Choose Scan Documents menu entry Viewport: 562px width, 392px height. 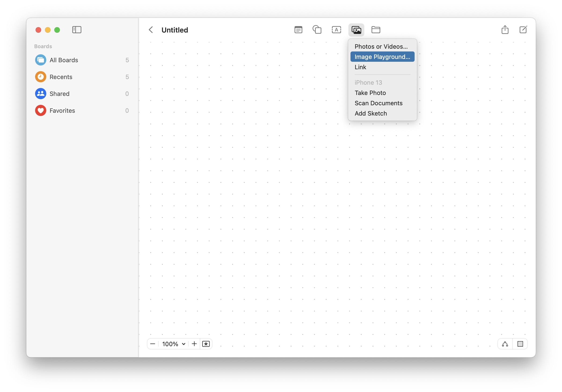382,103
